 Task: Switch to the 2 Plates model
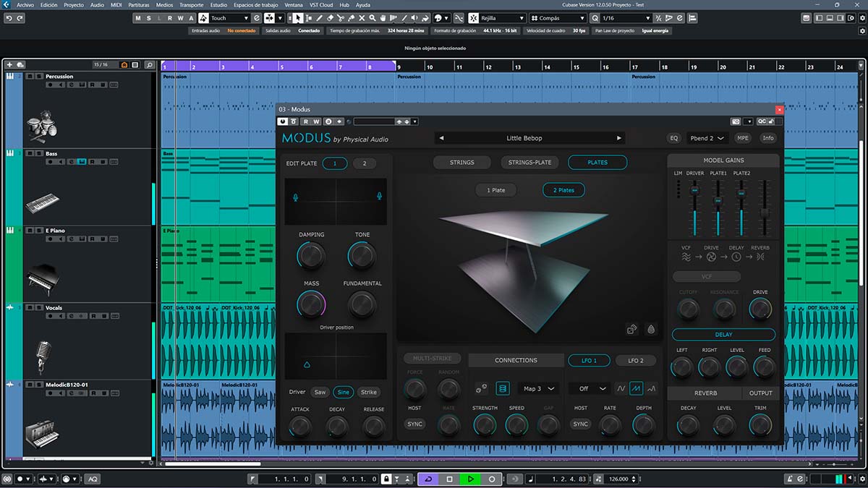click(x=563, y=190)
